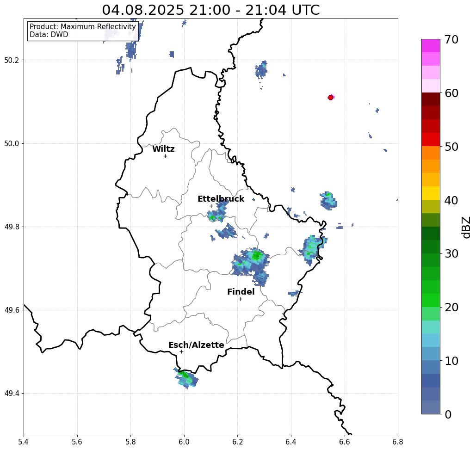
Task: Click the plus marker below Esch/Alzette
Action: [181, 351]
